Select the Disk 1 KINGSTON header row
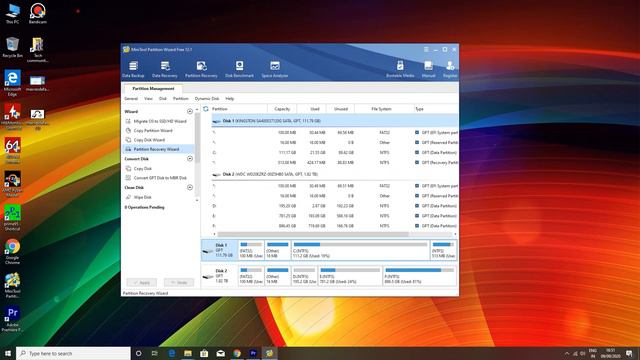The height and width of the screenshot is (360, 640). coord(335,121)
